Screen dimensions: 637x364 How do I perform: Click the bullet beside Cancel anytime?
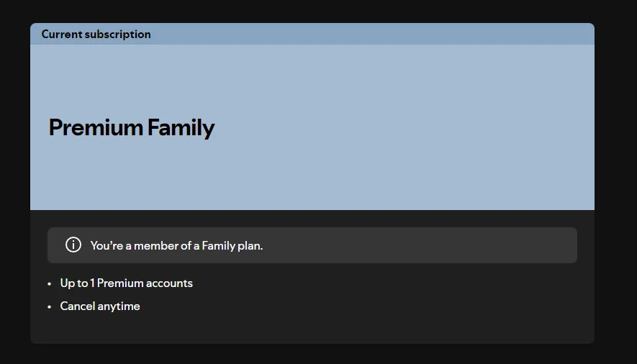point(49,307)
